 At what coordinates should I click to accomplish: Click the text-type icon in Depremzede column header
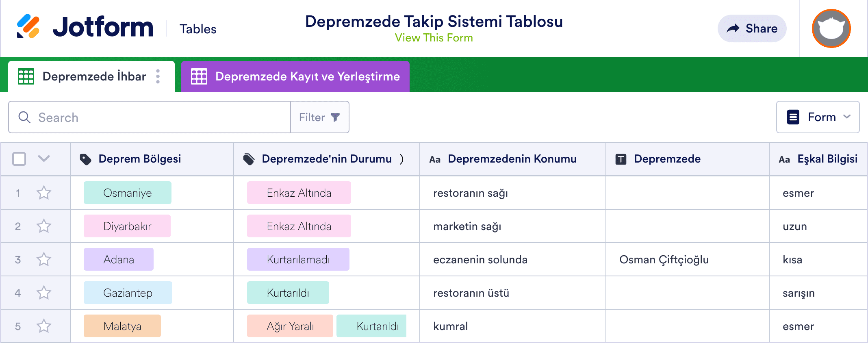(621, 159)
